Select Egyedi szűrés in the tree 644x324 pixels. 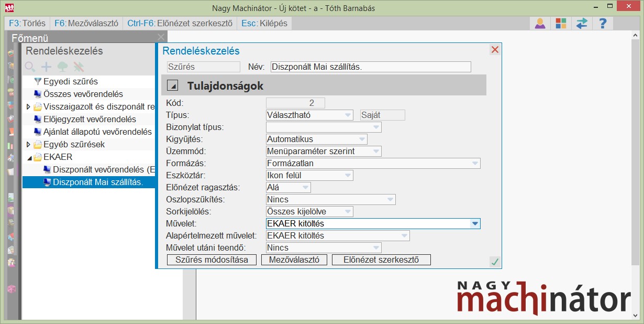point(71,82)
